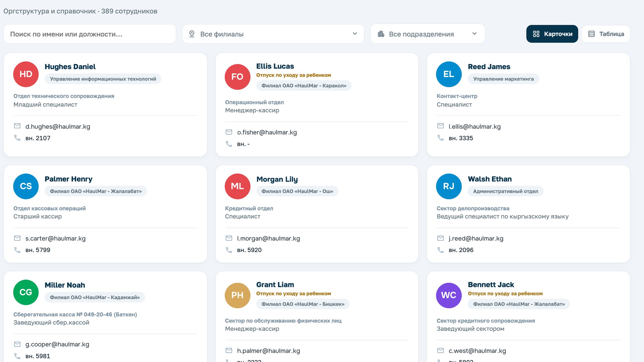Click the mail icon beside l.morgan@haulmar.kg
Image resolution: width=644 pixels, height=362 pixels.
(229, 238)
